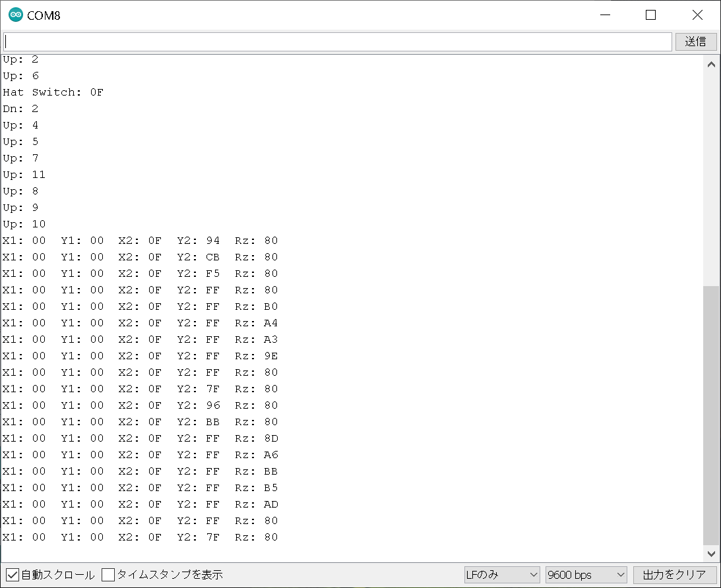Click the Y2 value '94'
This screenshot has width=721, height=588.
click(x=213, y=241)
